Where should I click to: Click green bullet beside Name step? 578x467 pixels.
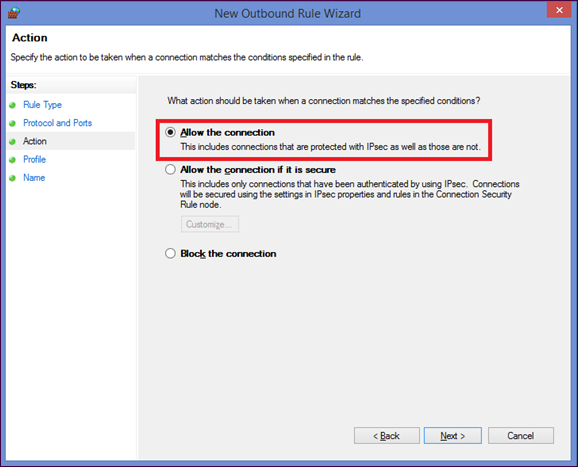coord(13,178)
